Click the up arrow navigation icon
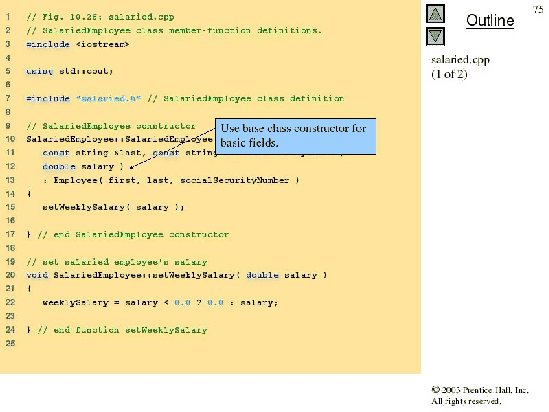The width and height of the screenshot is (549, 412). [x=435, y=14]
